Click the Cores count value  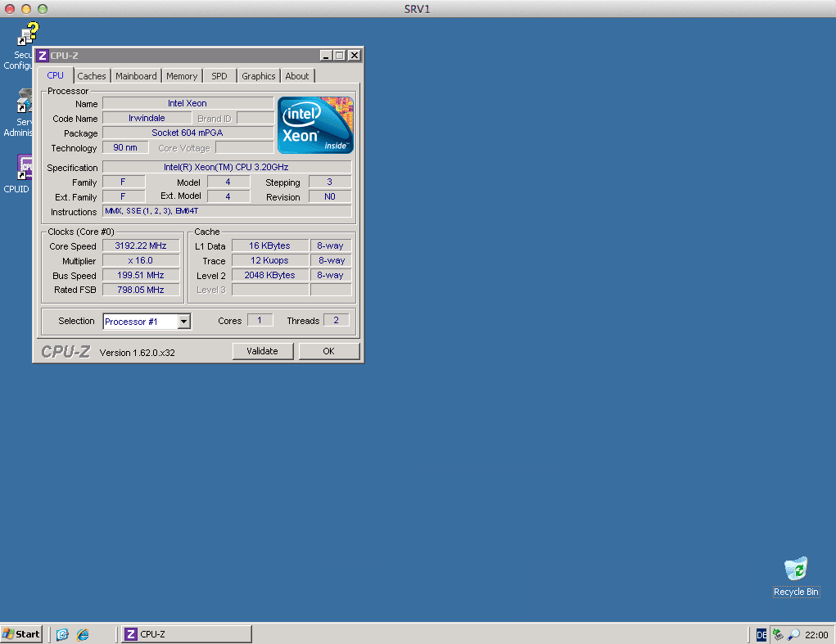(x=260, y=320)
